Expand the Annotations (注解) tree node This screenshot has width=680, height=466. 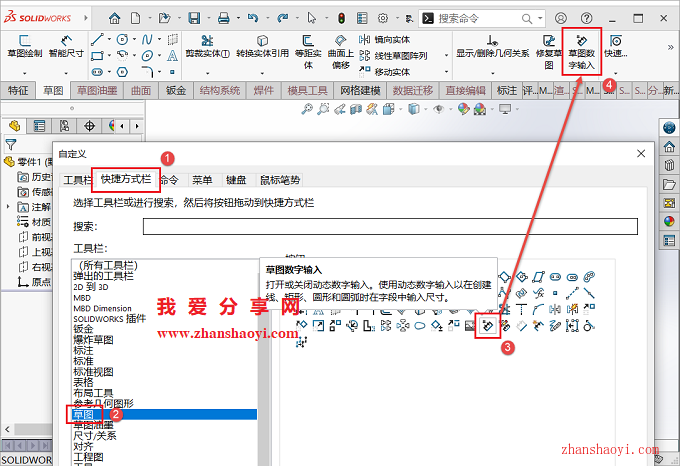[9, 206]
